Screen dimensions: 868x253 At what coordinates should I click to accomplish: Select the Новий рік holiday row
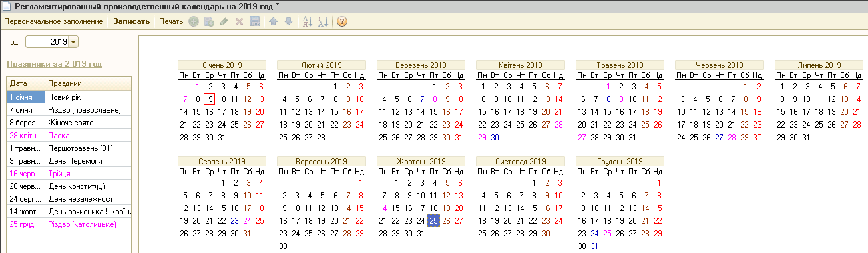pyautogui.click(x=69, y=97)
